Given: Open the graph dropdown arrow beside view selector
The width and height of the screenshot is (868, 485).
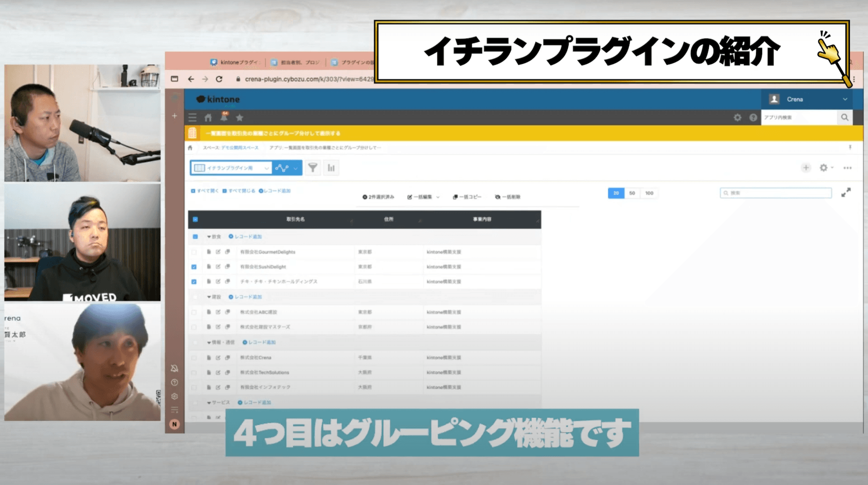Looking at the screenshot, I should pos(296,168).
